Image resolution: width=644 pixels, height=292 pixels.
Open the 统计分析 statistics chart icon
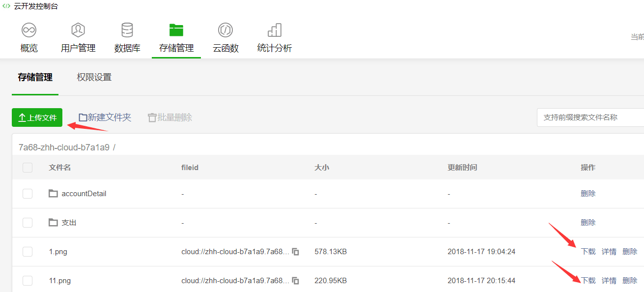(x=275, y=30)
